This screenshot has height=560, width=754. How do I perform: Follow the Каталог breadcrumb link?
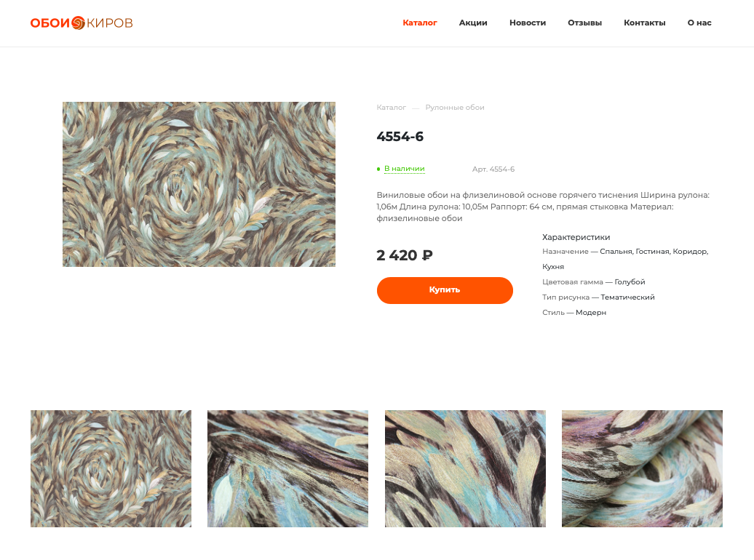coord(392,107)
